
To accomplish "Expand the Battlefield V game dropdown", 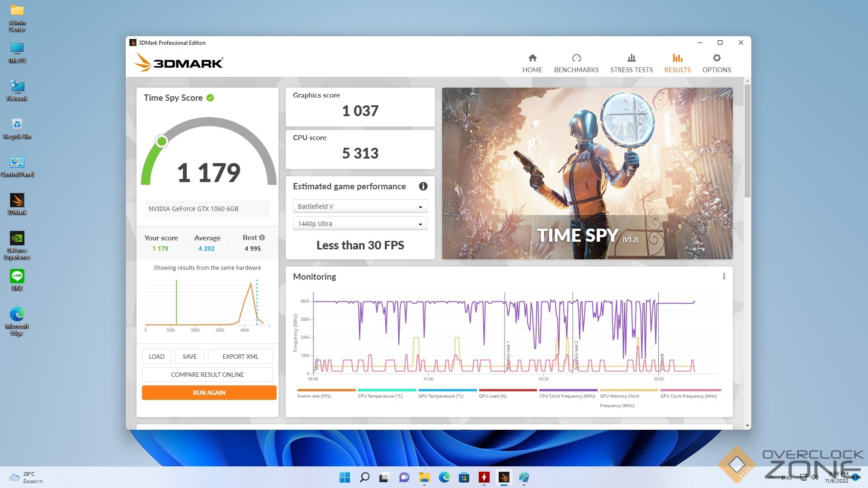I will coord(360,206).
